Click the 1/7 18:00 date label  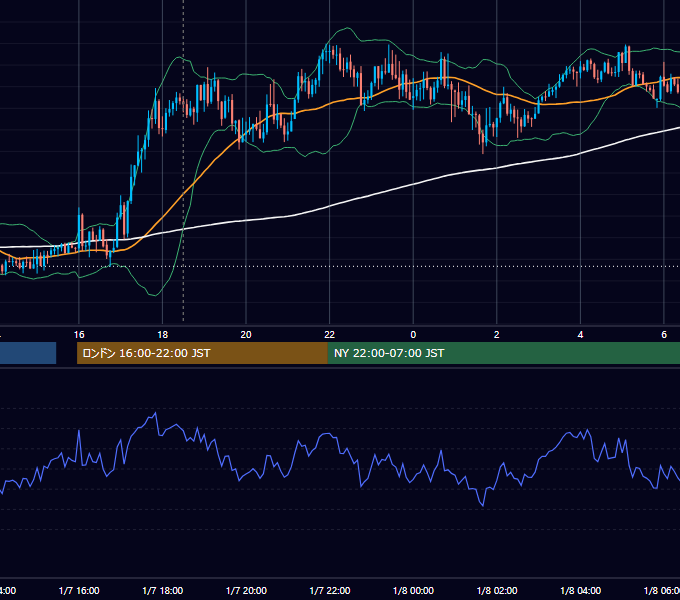[x=163, y=591]
